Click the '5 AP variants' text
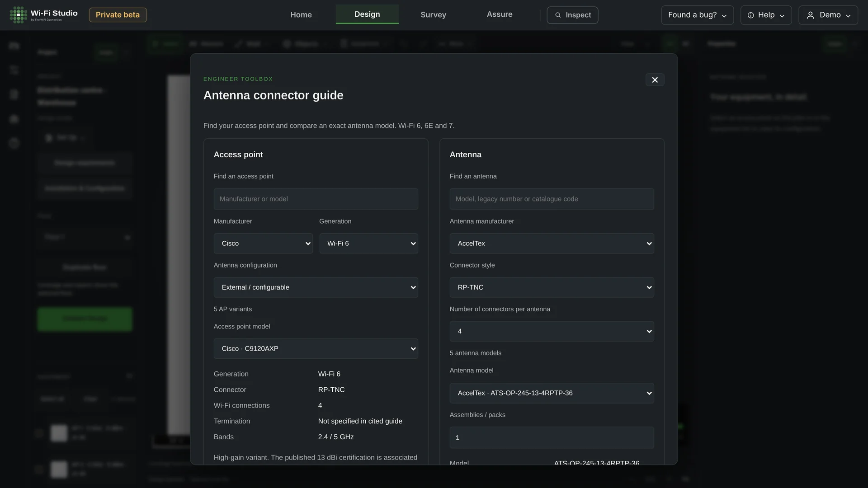Image resolution: width=868 pixels, height=488 pixels. 233,309
